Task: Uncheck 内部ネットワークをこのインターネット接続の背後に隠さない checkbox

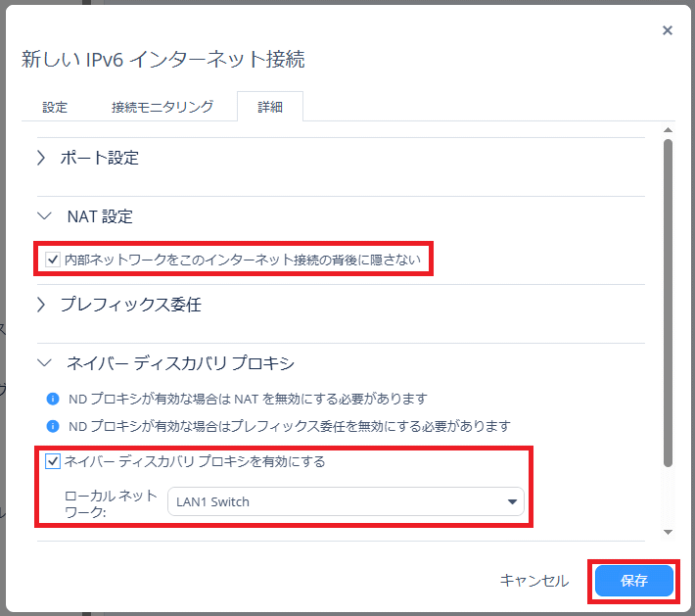Action: [53, 261]
